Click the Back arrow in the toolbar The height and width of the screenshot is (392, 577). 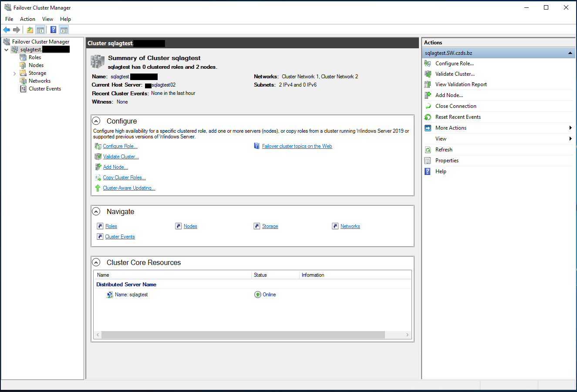coord(7,30)
